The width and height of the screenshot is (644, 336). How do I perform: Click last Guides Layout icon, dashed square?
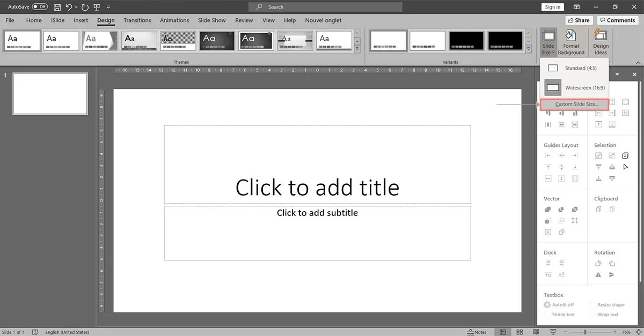coord(575,178)
